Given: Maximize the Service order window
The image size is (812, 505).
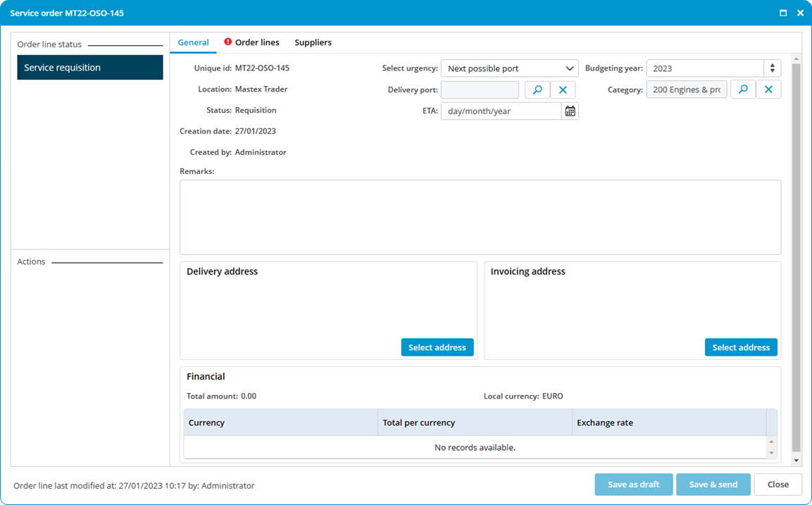Looking at the screenshot, I should pyautogui.click(x=783, y=13).
